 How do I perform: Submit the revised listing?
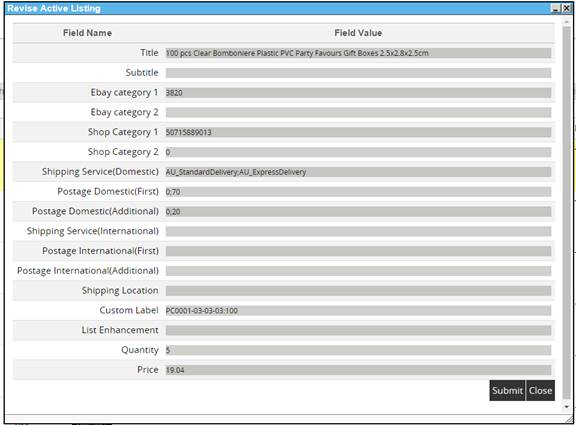coord(507,390)
